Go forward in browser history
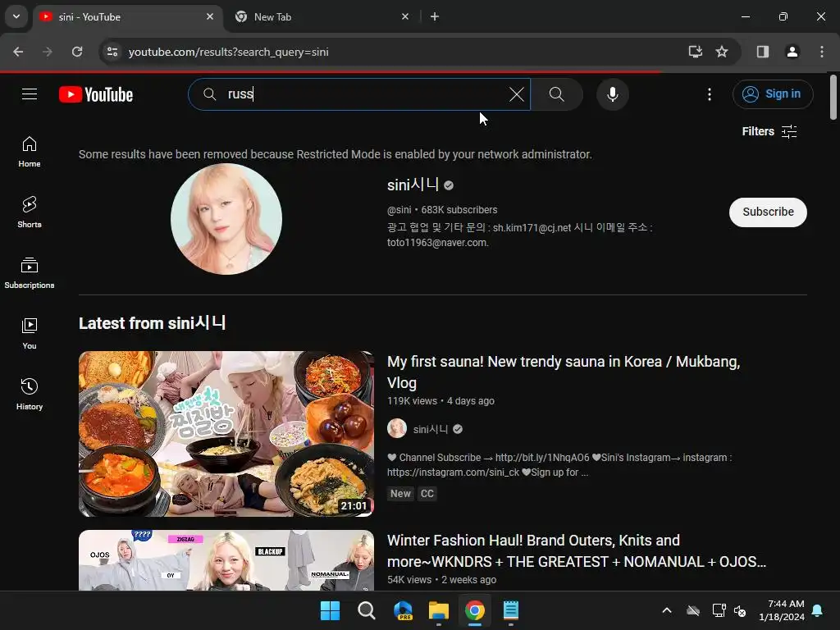This screenshot has width=840, height=630. [x=48, y=52]
